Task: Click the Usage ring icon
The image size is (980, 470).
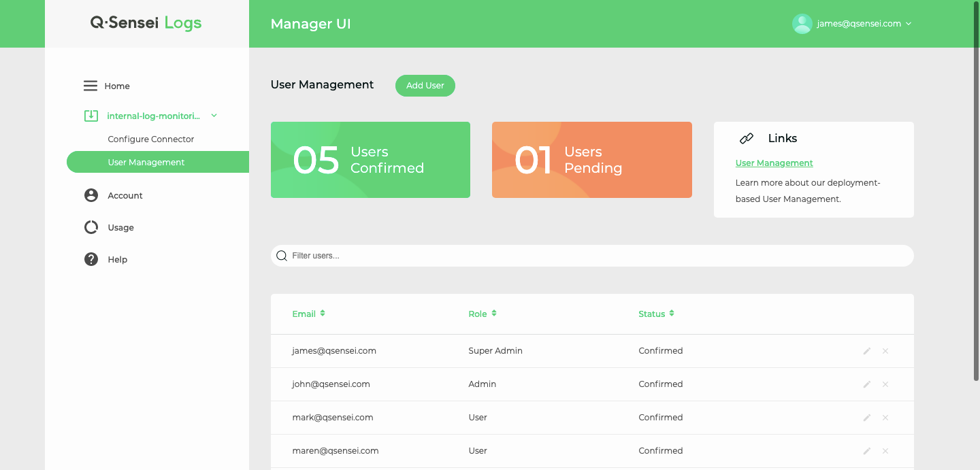Action: (91, 227)
